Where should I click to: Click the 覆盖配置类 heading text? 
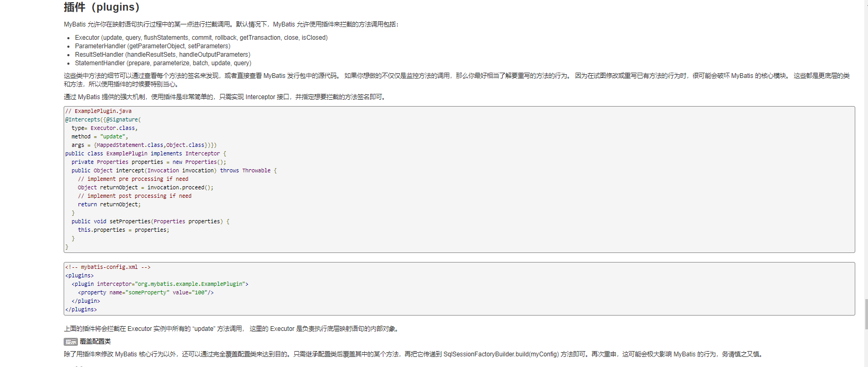click(x=95, y=342)
